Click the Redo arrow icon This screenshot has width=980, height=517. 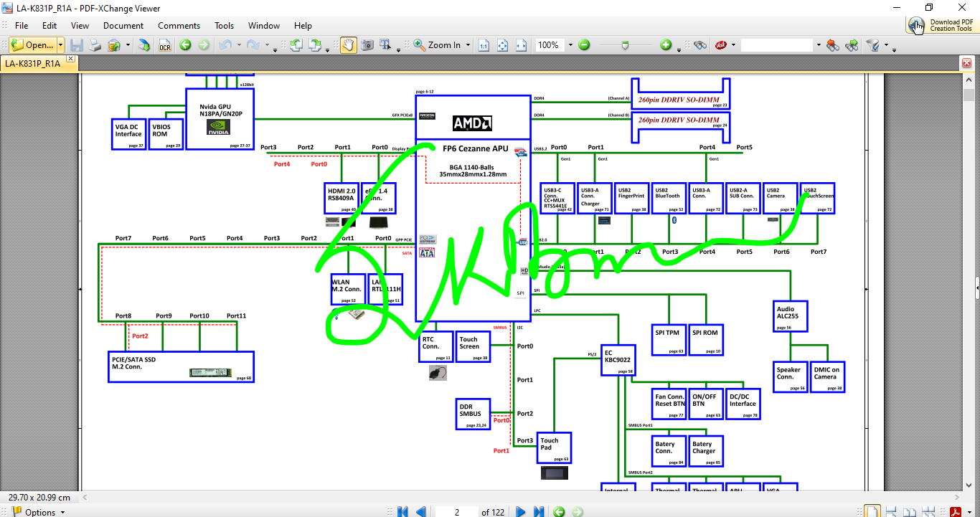(253, 45)
